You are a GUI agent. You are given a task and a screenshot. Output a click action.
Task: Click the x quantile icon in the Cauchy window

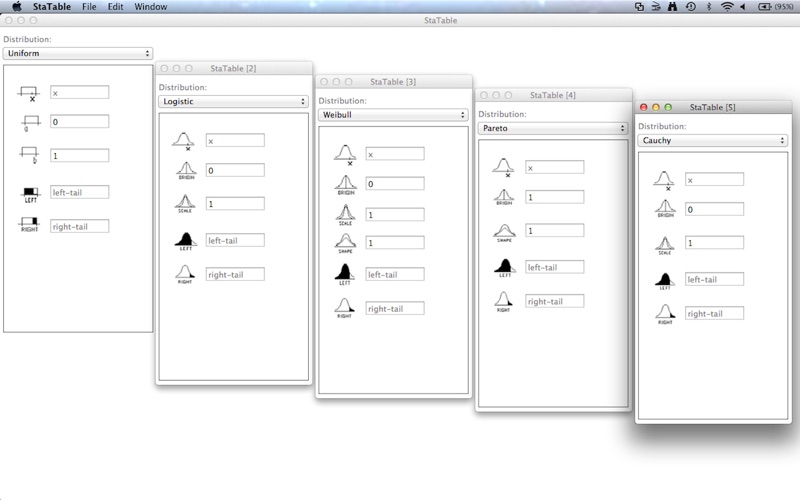pyautogui.click(x=665, y=180)
